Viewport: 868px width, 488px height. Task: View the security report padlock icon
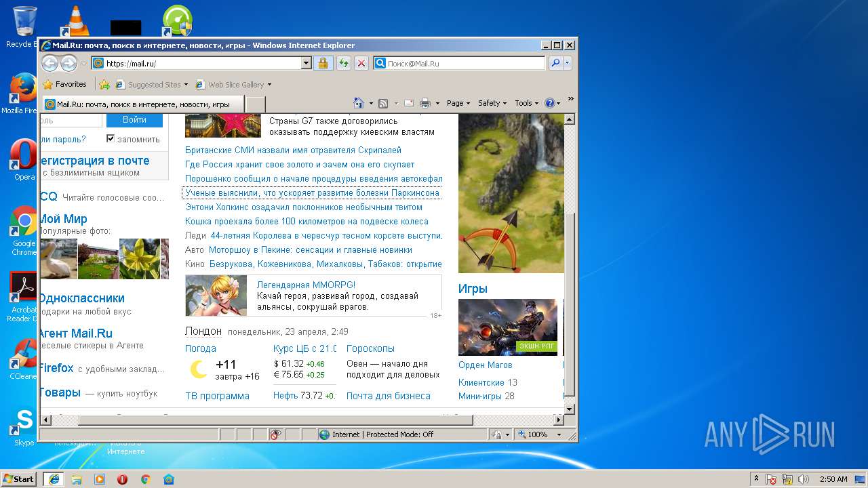pos(323,63)
